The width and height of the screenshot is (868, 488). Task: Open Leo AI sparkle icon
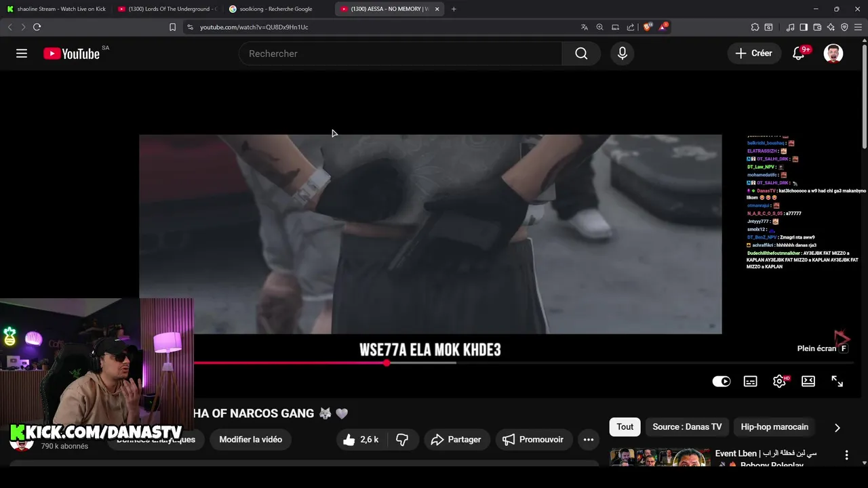[831, 27]
